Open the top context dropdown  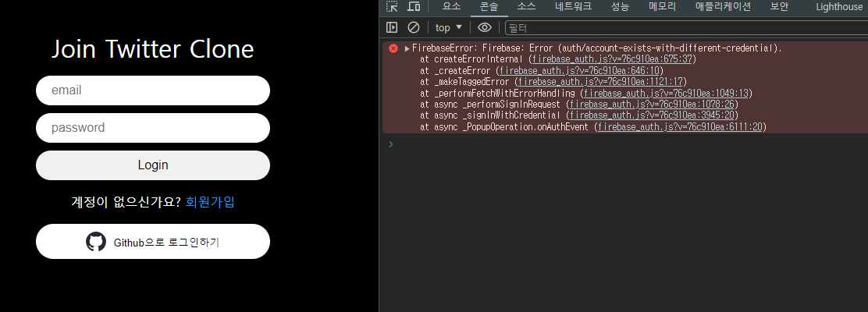(448, 27)
